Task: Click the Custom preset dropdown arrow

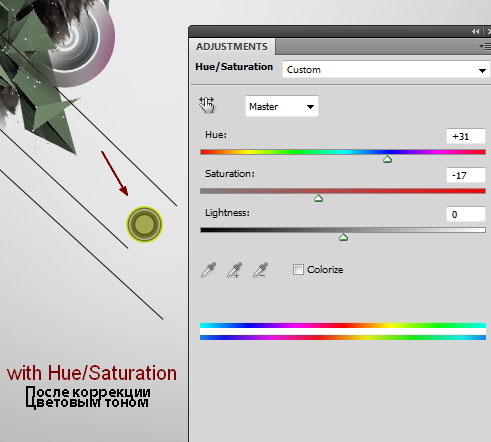Action: [482, 70]
